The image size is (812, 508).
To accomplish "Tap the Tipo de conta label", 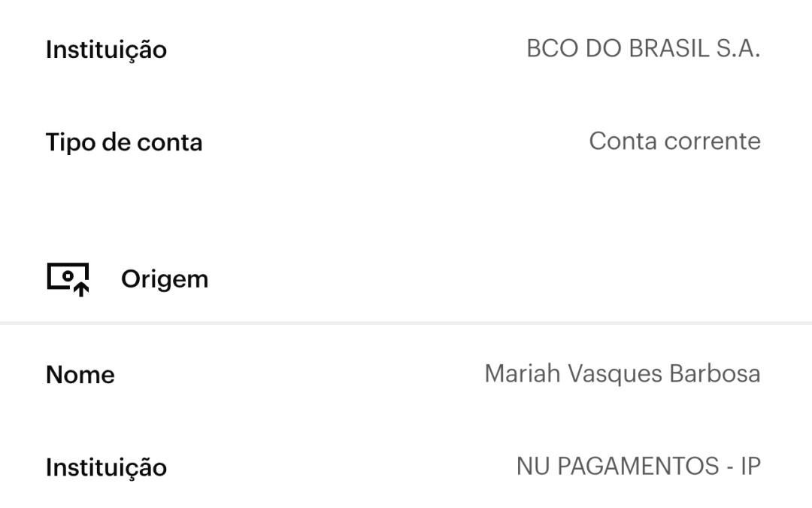I will (124, 142).
